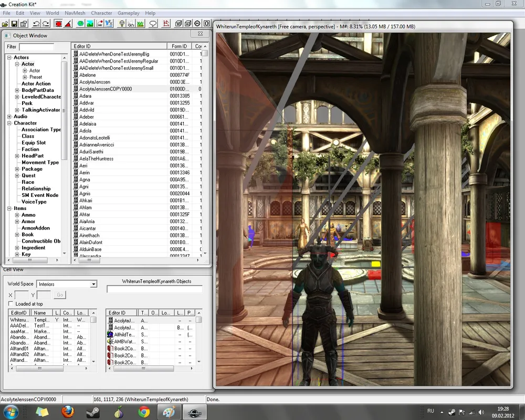Click the speech bubble Dialogue toolbar icon
The image size is (525, 420).
tap(153, 24)
